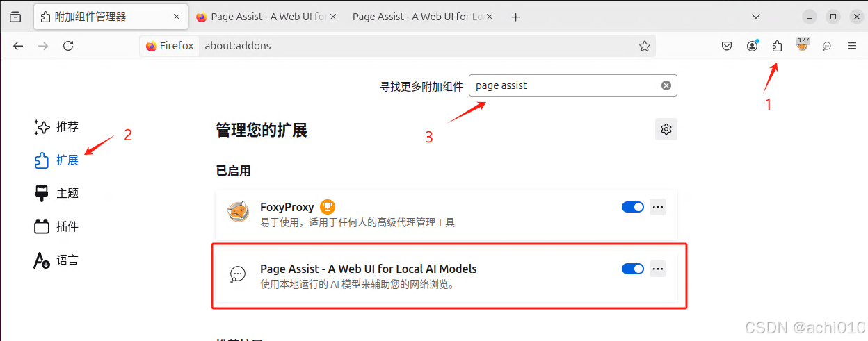Open the Extensions puzzle toolbar icon

point(778,46)
